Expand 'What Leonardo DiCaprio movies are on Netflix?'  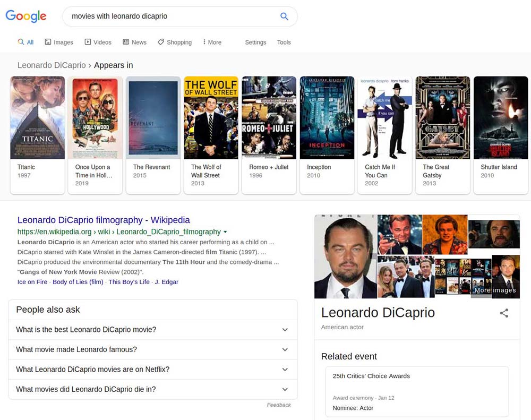pyautogui.click(x=153, y=370)
